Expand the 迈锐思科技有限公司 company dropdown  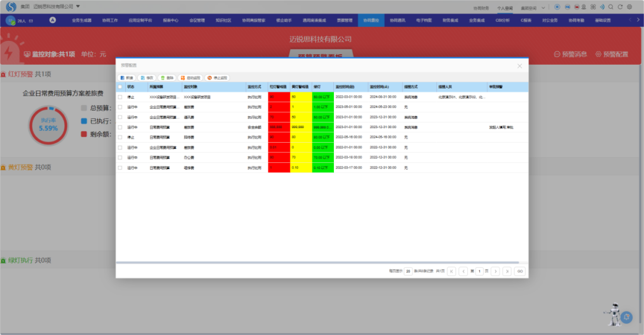pyautogui.click(x=77, y=6)
